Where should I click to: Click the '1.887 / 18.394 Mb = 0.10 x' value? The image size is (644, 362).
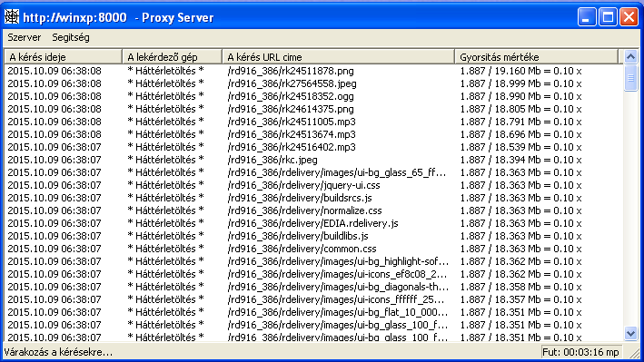520,160
